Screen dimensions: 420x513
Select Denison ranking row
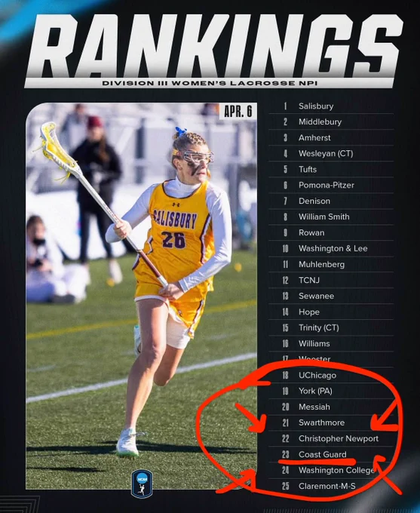[x=331, y=201]
